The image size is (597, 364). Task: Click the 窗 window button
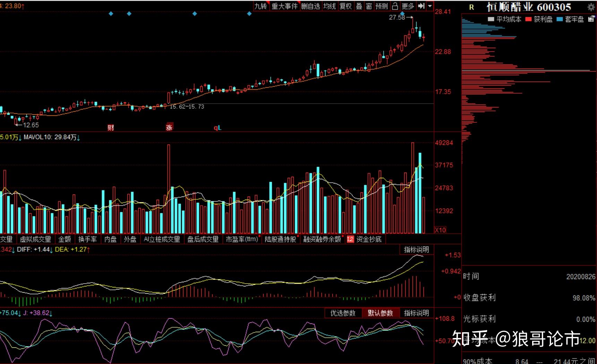pyautogui.click(x=369, y=6)
